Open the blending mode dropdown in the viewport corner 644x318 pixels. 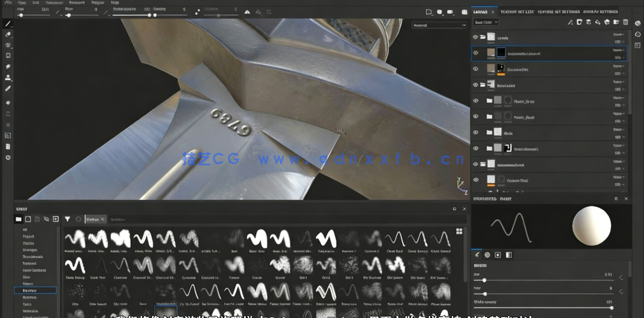(x=439, y=24)
